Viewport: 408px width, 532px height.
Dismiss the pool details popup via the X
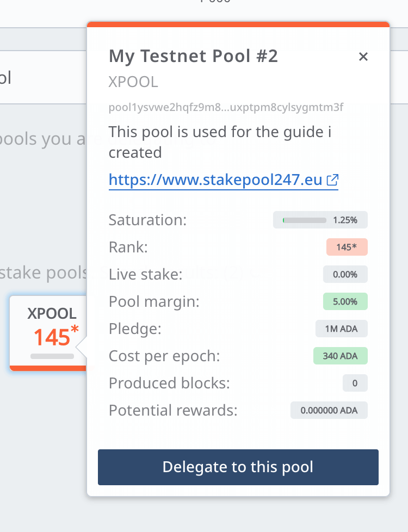point(363,56)
